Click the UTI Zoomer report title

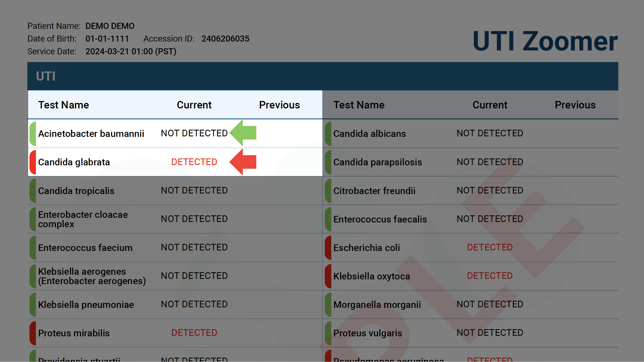[545, 41]
